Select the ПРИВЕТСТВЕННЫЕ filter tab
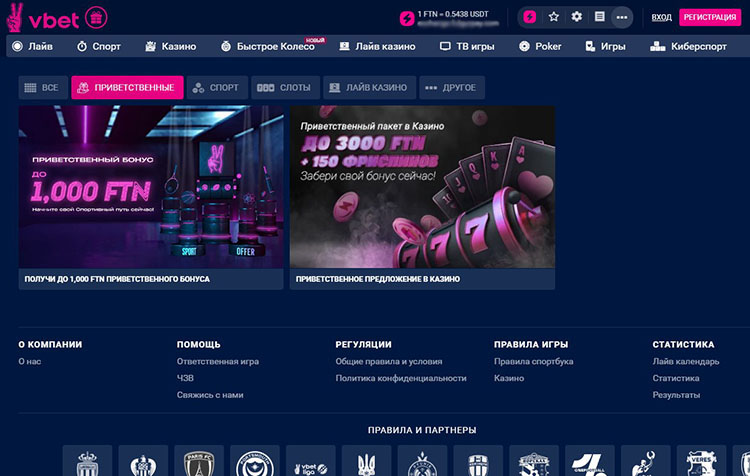 (x=127, y=88)
